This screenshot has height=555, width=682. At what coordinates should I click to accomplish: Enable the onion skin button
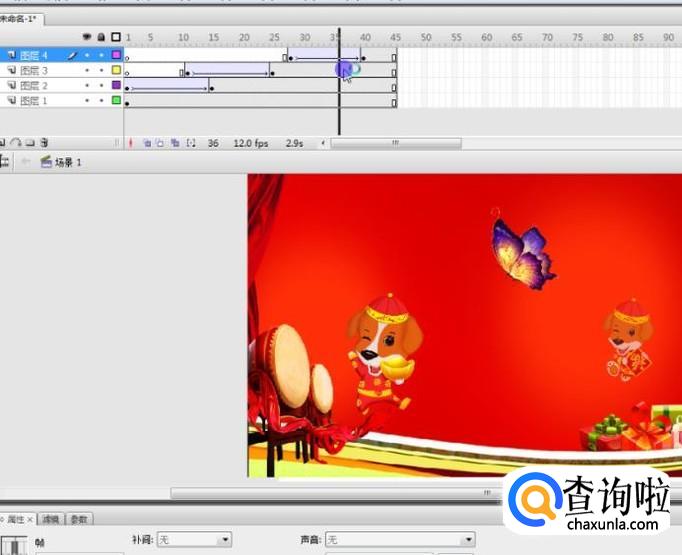[147, 143]
